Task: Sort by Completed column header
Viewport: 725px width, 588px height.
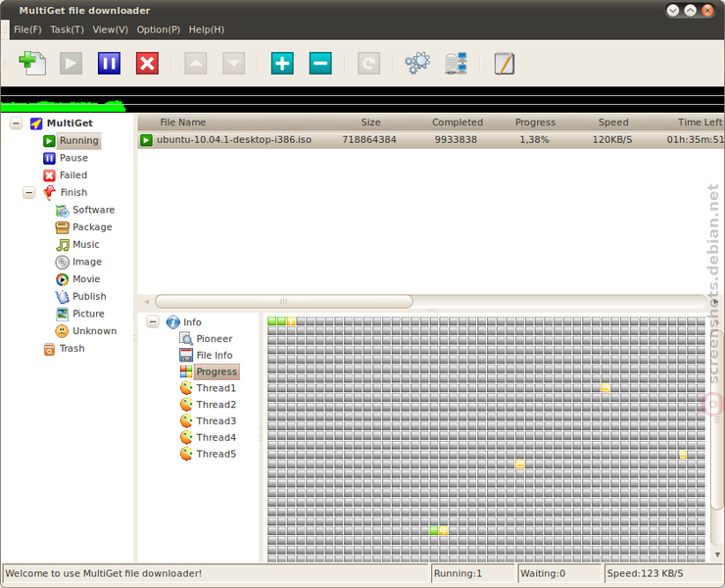Action: 458,122
